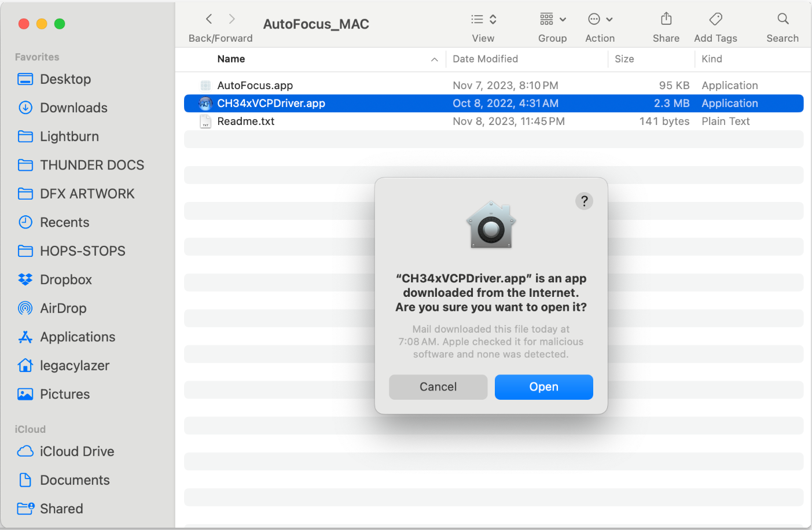Click the green zoom window button

(60, 24)
